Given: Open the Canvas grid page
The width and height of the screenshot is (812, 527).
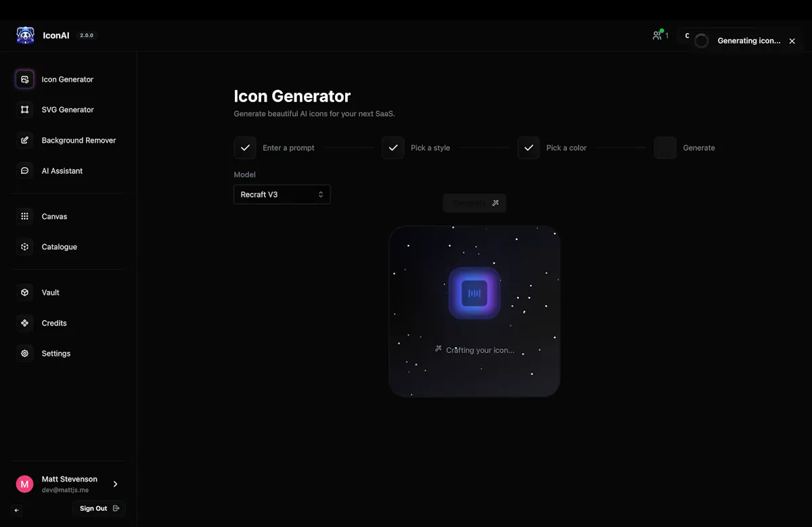Looking at the screenshot, I should point(68,216).
